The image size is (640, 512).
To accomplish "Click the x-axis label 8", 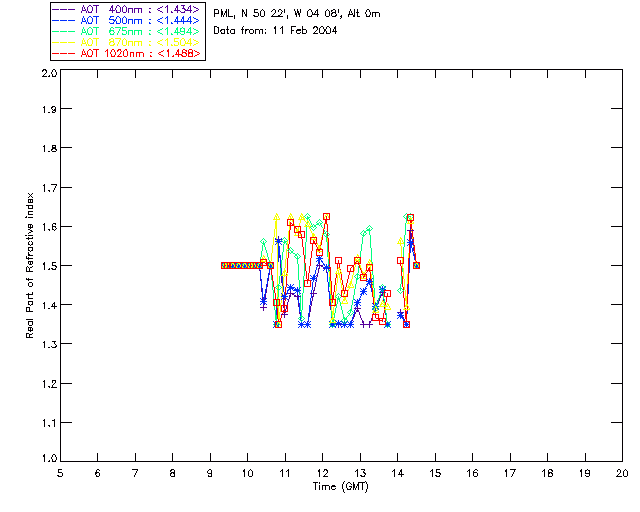I will tap(173, 473).
